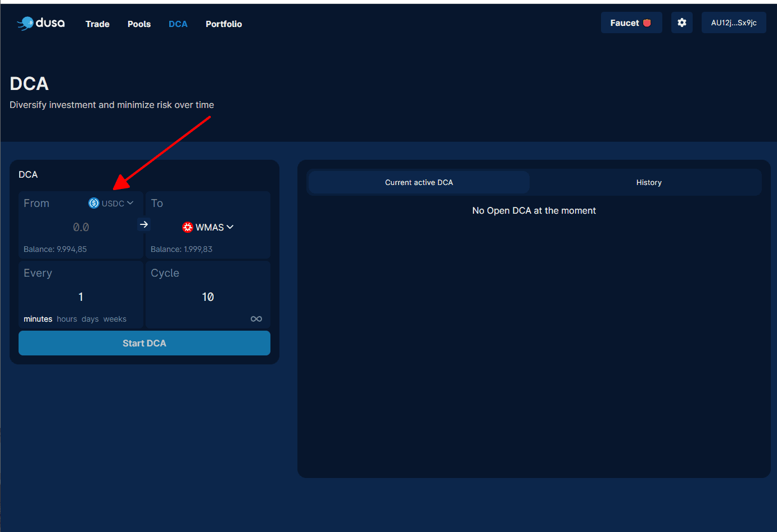This screenshot has height=532, width=777.
Task: Select hours as the interval unit
Action: click(67, 319)
